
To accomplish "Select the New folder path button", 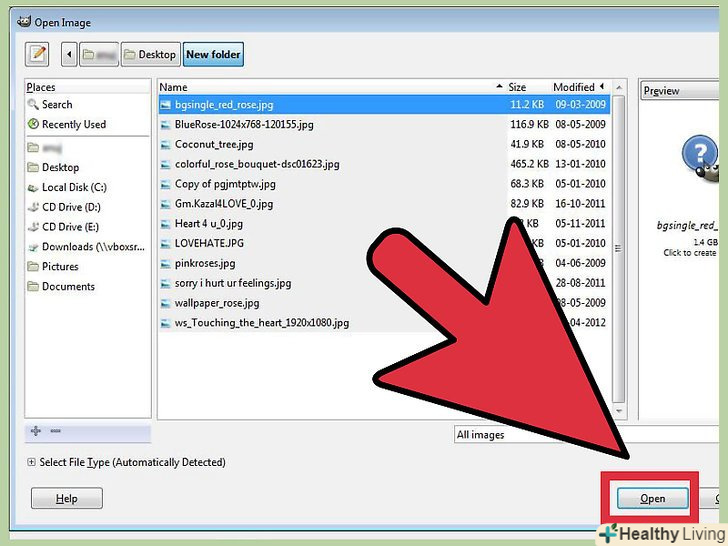I will (213, 54).
